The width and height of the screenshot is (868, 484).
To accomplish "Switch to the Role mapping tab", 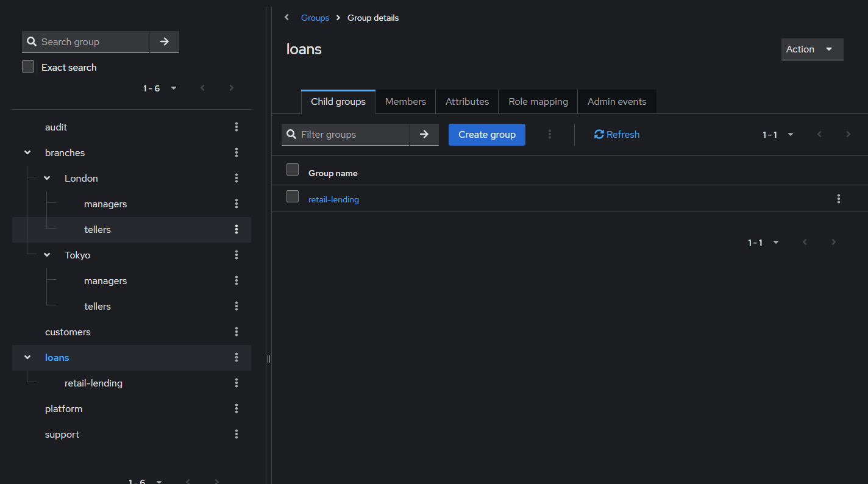I will [538, 102].
